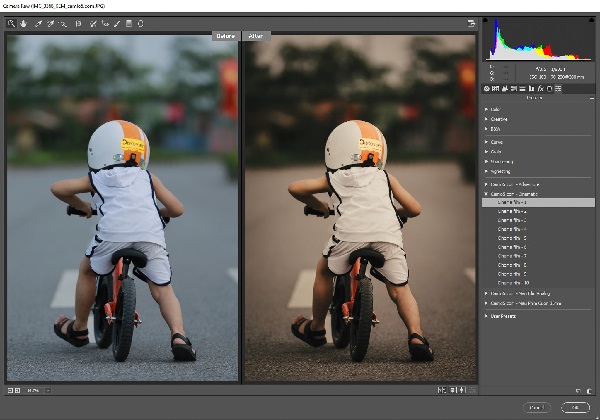Collapse the expanded Cinematic presets group
The image size is (600, 420).
(486, 194)
